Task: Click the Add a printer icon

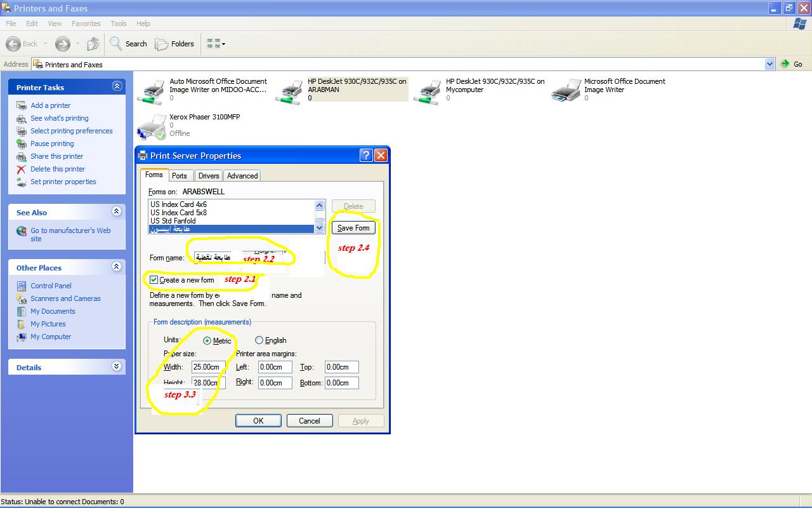Action: point(22,105)
